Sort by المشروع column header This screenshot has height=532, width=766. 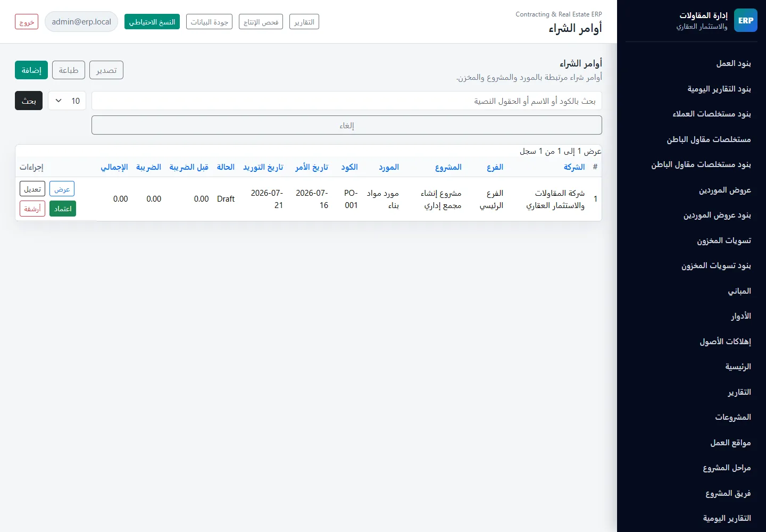448,167
